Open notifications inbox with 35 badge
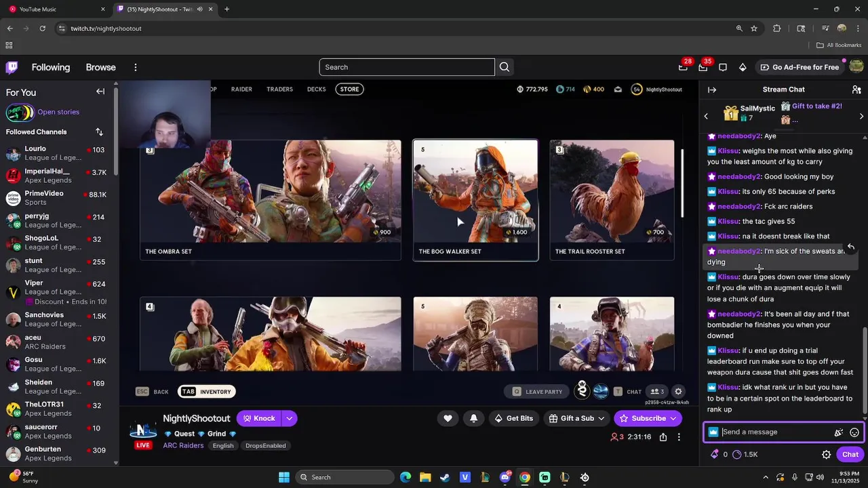Screen dimensions: 868x488 703,67
